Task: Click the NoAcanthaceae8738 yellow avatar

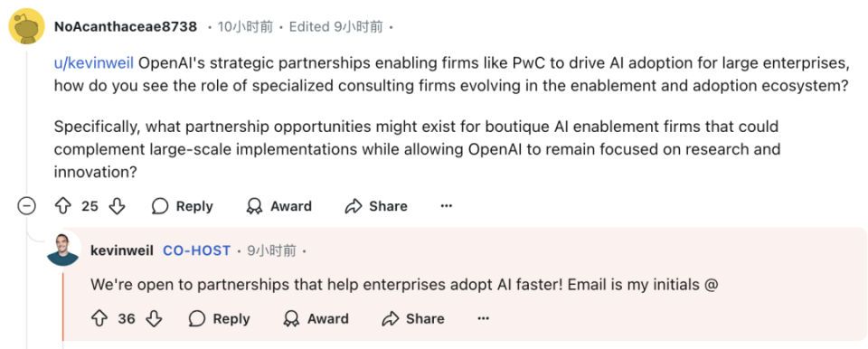Action: 26,26
